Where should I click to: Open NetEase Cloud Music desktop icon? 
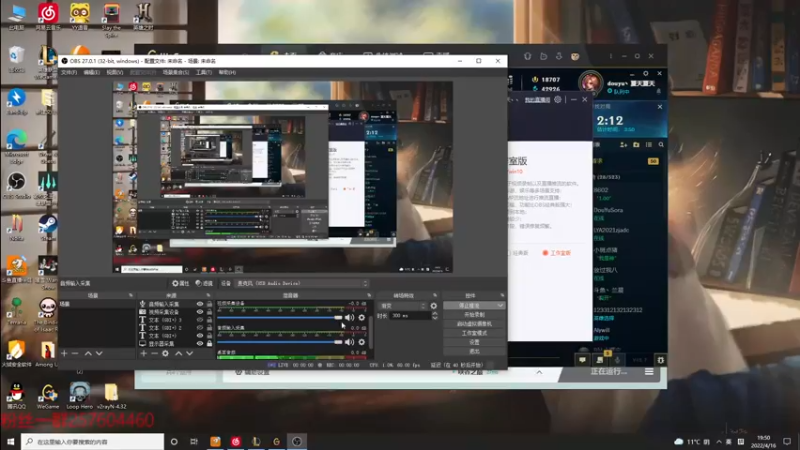pos(48,16)
